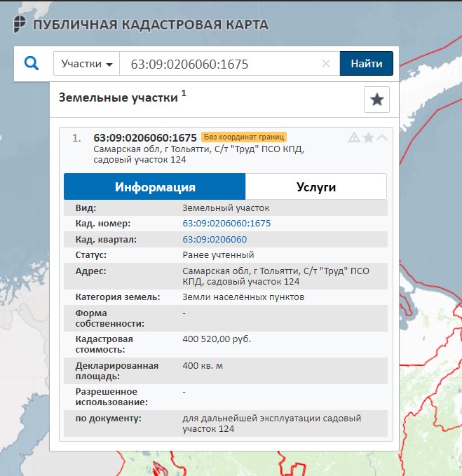Click the Декларированная площадь label
The height and width of the screenshot is (476, 462).
point(117,371)
